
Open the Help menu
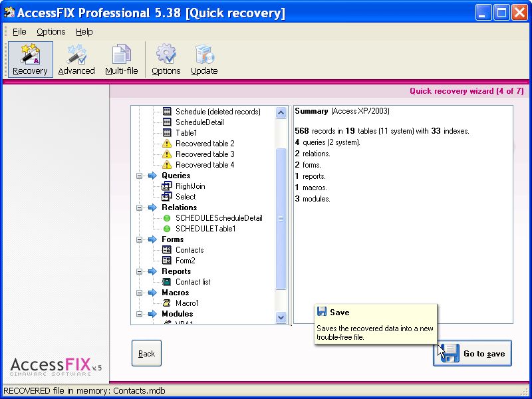pyautogui.click(x=84, y=32)
